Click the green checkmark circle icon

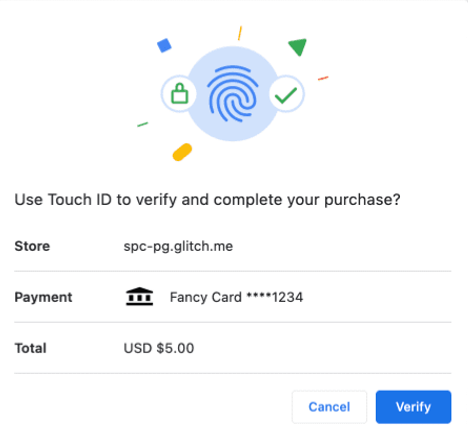286,94
